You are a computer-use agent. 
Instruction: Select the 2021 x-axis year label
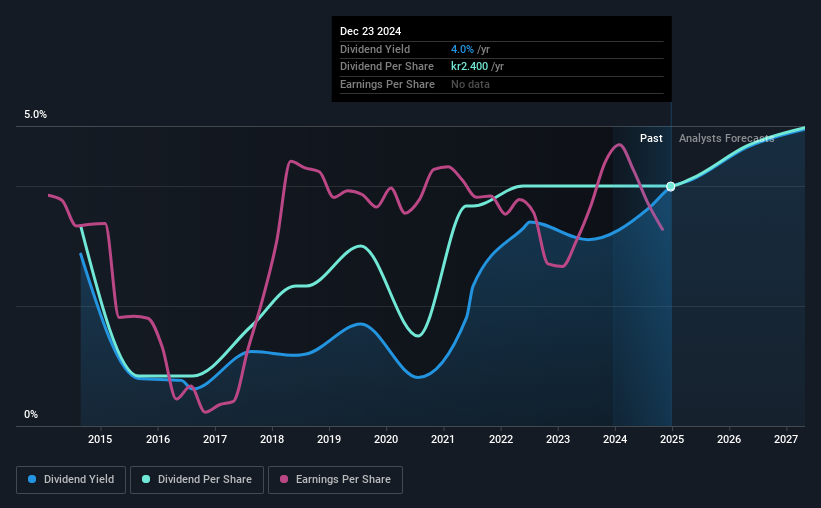coord(443,439)
